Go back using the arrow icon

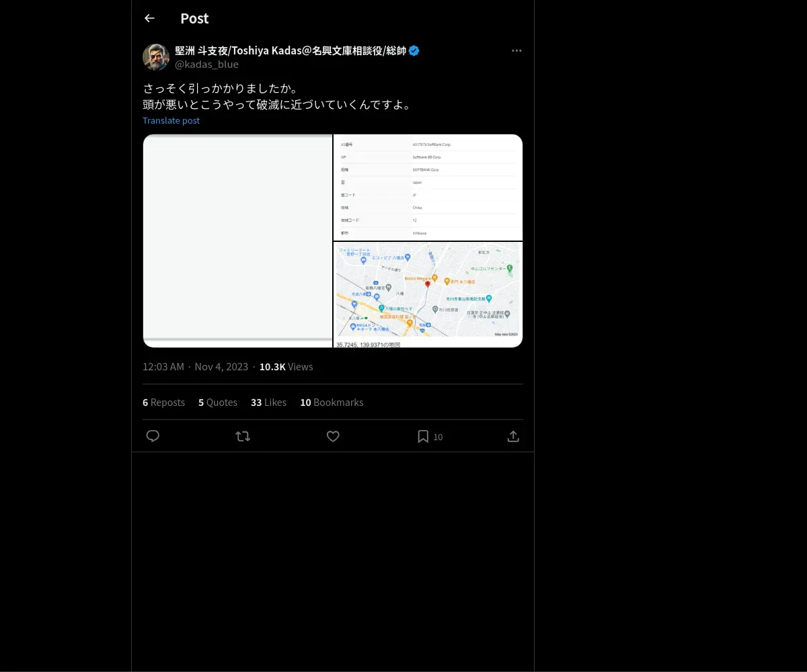coord(149,19)
